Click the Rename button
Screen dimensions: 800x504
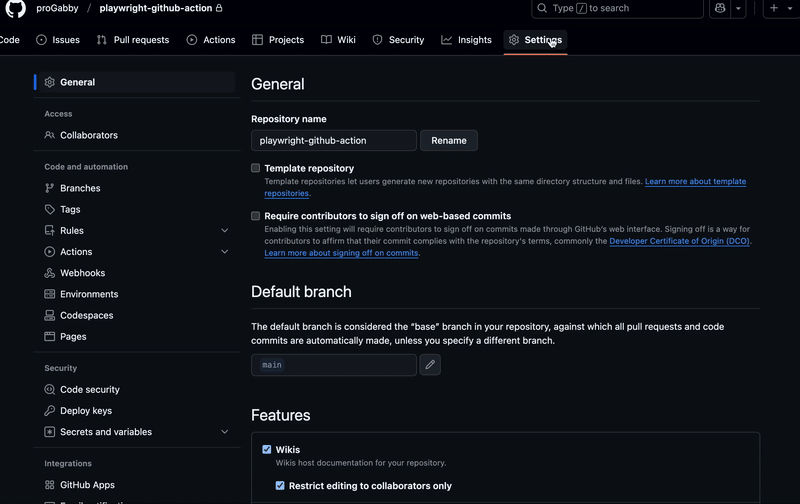(x=449, y=140)
